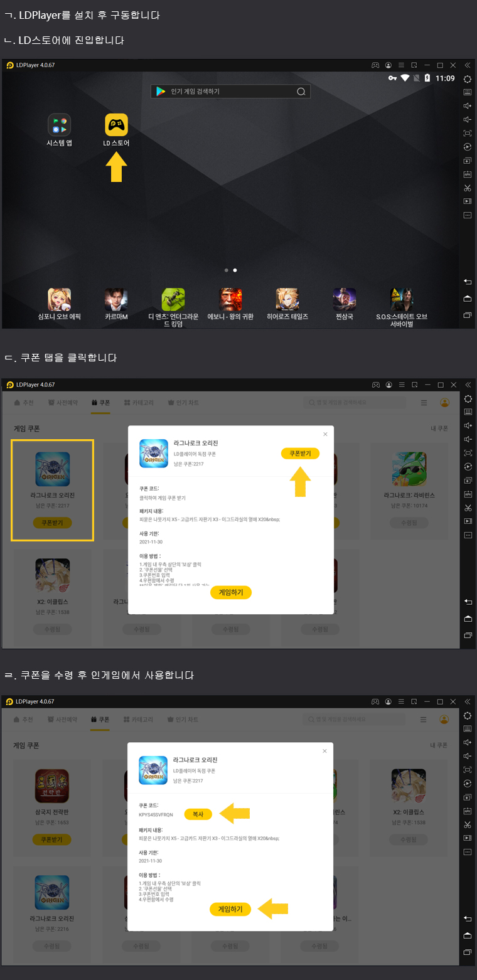477x980 pixels.
Task: Open 내 쿠폰 link in step ㄹ window
Action: (439, 745)
